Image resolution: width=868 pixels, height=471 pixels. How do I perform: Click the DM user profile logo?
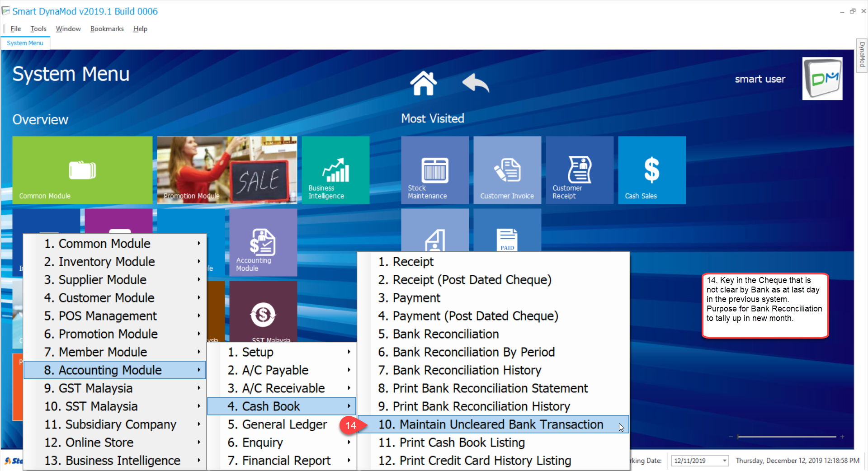click(x=822, y=79)
